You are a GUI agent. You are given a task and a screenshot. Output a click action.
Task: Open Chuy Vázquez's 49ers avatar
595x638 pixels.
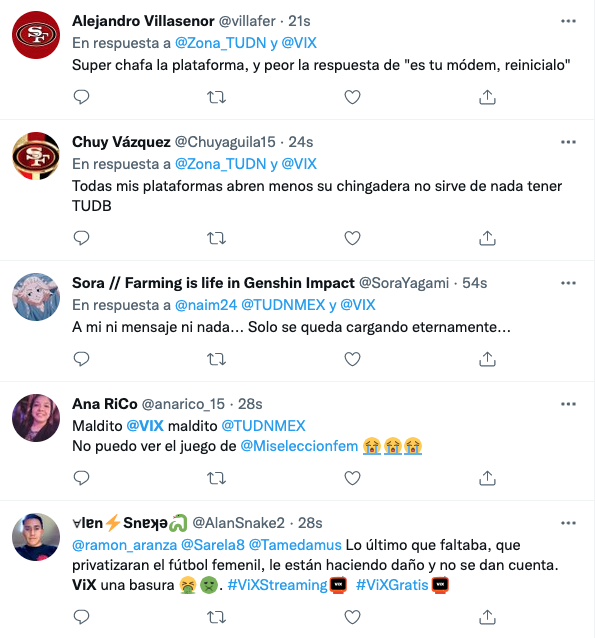tap(36, 156)
